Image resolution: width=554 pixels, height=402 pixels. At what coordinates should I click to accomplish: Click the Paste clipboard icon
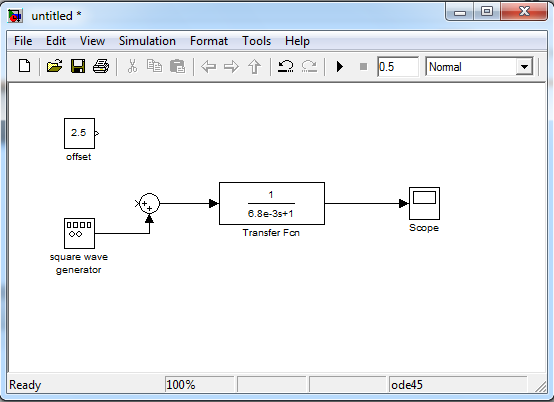177,66
